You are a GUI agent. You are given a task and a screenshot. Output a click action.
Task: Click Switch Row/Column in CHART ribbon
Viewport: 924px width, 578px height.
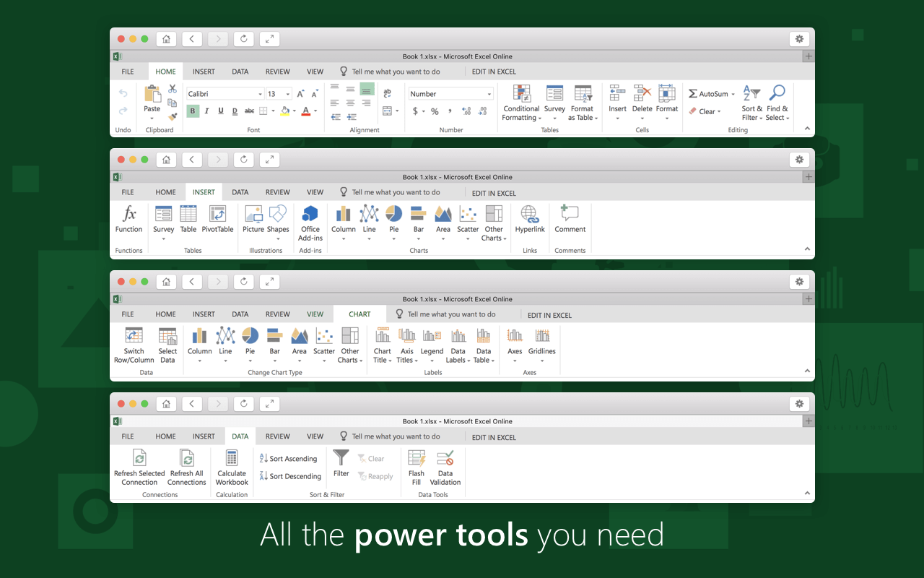click(x=134, y=345)
